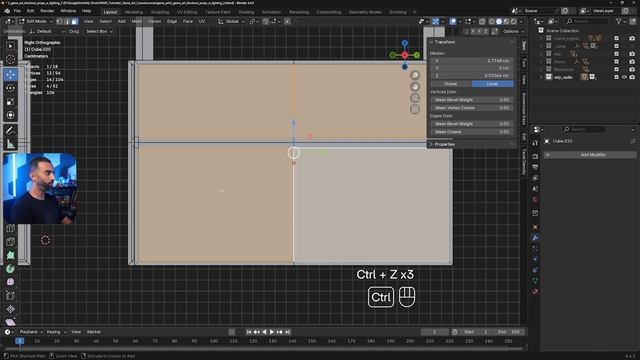Click the Blender logo menu icon

(7, 11)
